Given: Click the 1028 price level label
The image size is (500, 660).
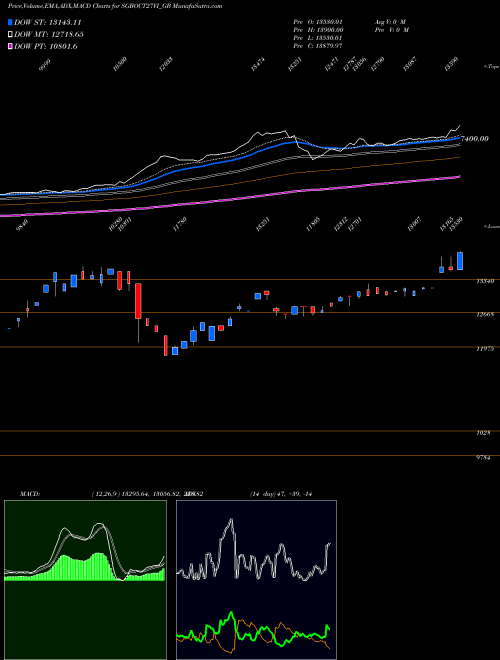Looking at the screenshot, I should (483, 432).
